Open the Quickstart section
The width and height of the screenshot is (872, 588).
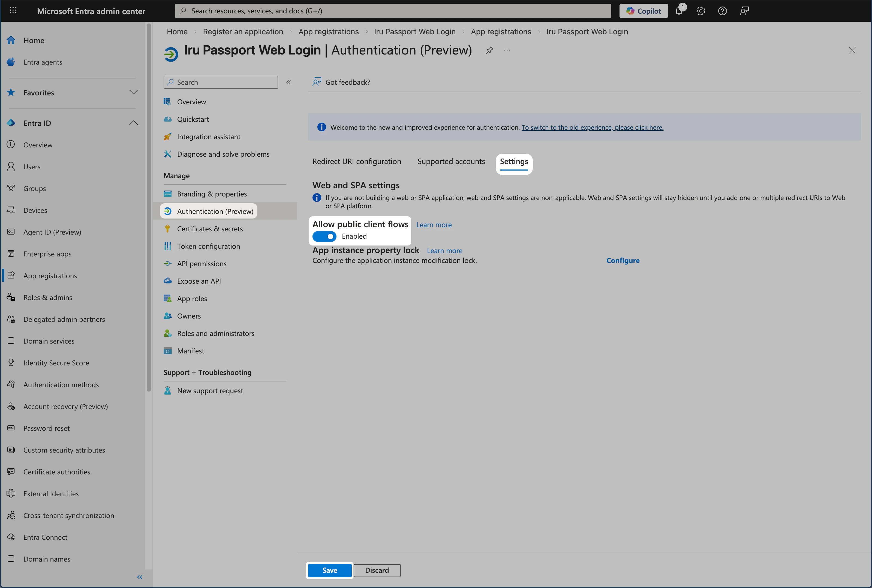click(193, 119)
